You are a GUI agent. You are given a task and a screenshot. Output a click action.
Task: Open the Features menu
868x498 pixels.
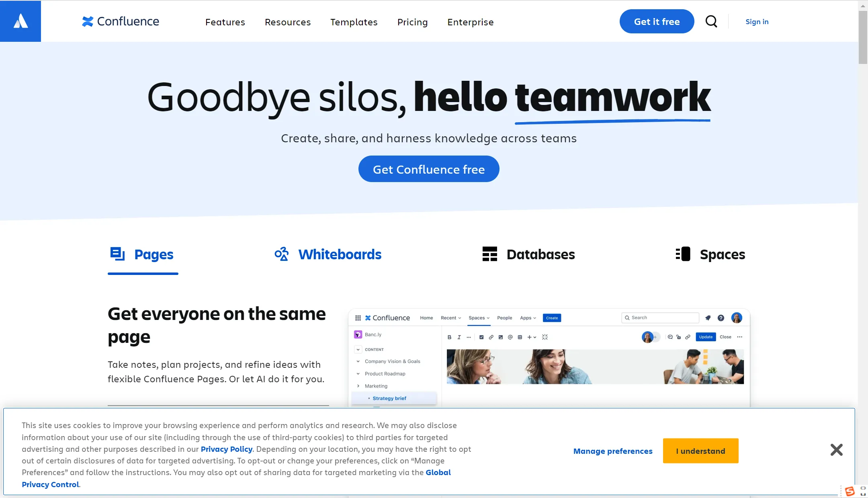pos(225,21)
